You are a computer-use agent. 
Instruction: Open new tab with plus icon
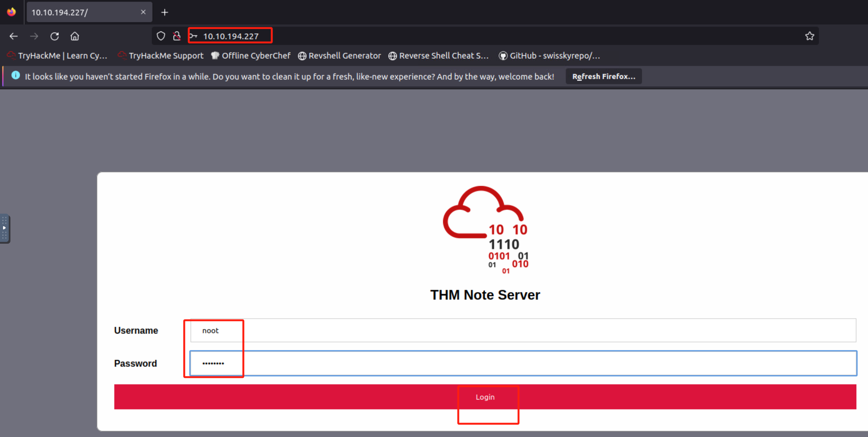[x=165, y=13]
